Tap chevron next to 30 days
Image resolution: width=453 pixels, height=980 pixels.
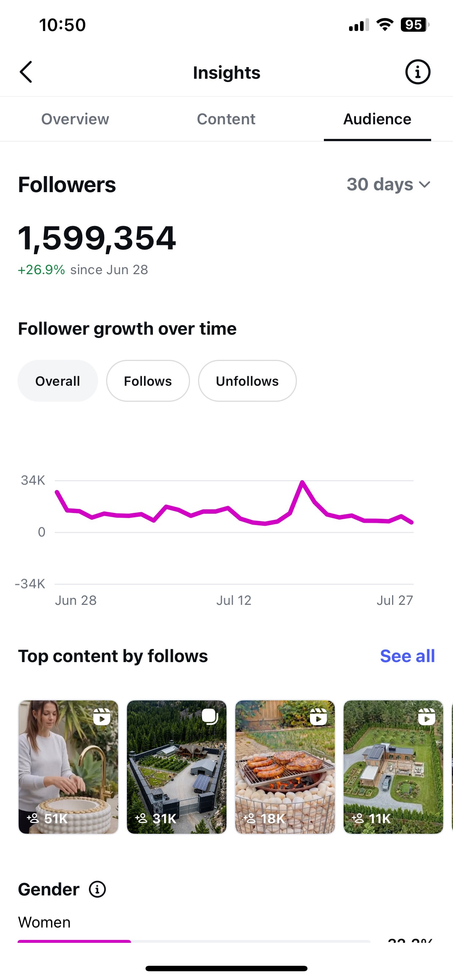coord(425,185)
